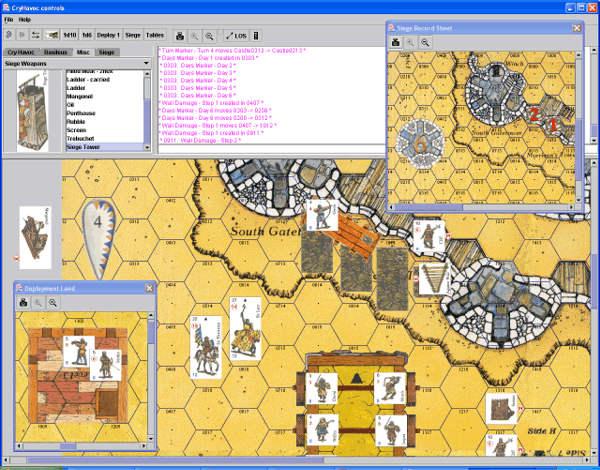
Task: Zoom out on the Siege Record Sheet
Action: (x=425, y=42)
